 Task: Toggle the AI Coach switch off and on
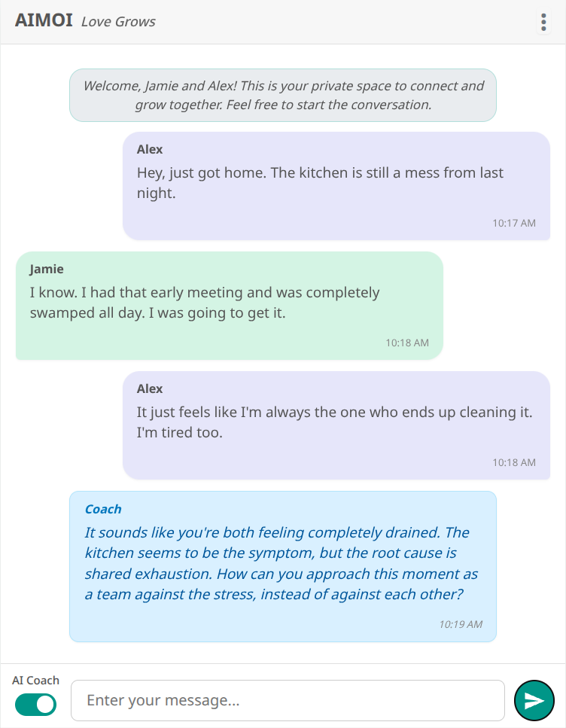[x=35, y=705]
